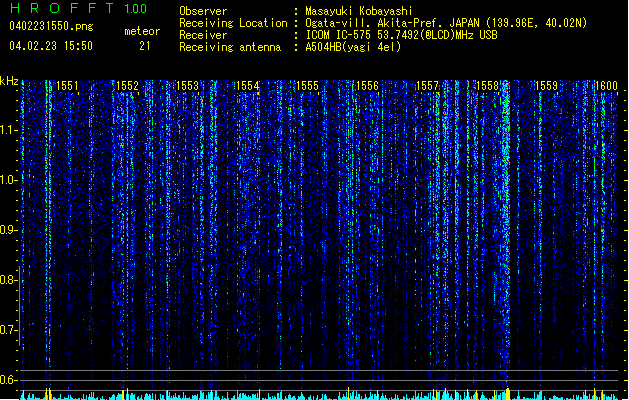The image size is (629, 400).
Task: Click the 0.9 kHz frequency tick
Action: click(9, 230)
